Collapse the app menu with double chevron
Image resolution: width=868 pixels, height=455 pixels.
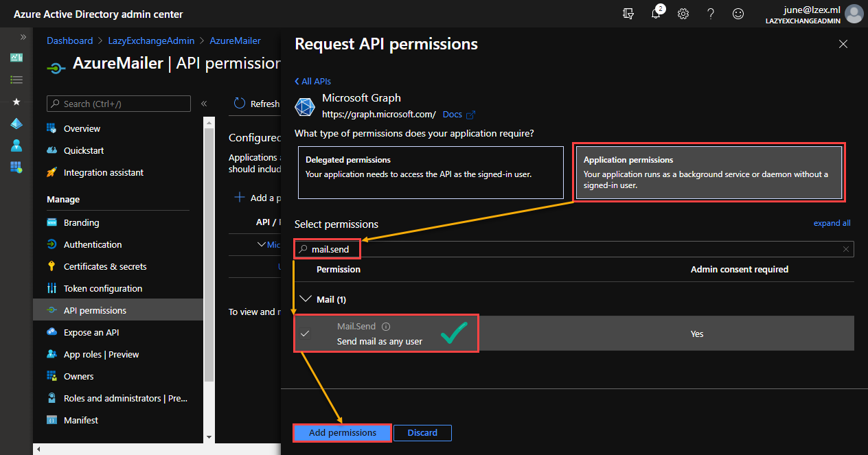point(204,104)
